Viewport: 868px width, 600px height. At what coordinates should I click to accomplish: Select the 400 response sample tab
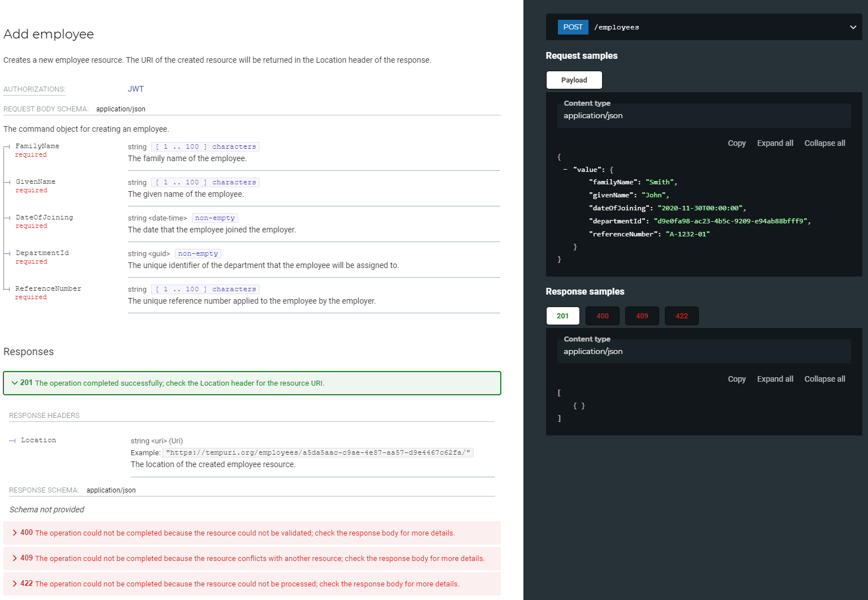click(x=602, y=316)
